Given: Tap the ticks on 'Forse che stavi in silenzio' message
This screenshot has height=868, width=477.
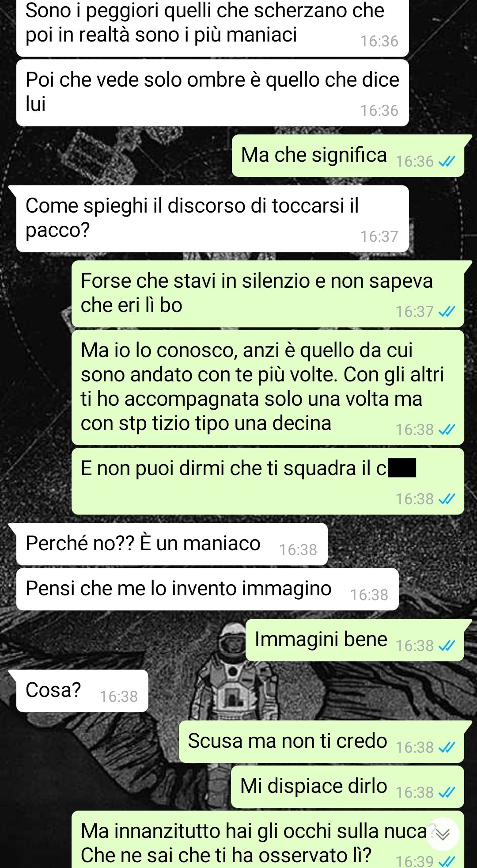Looking at the screenshot, I should [447, 312].
